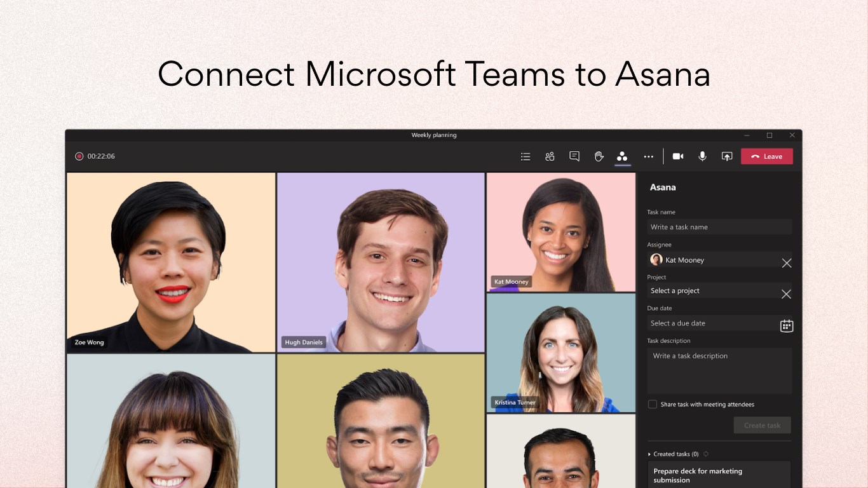This screenshot has width=868, height=488.
Task: Expand the Created tasks section arrow
Action: click(x=649, y=454)
